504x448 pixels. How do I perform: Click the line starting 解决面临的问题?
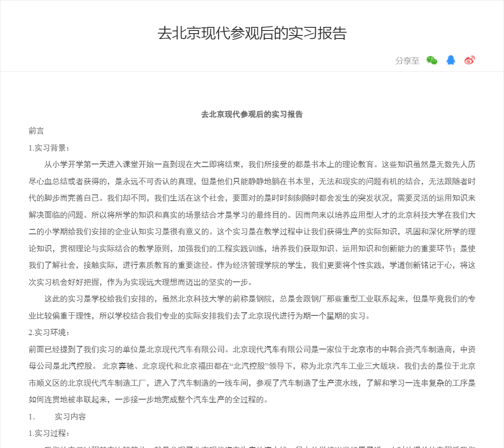coord(252,215)
